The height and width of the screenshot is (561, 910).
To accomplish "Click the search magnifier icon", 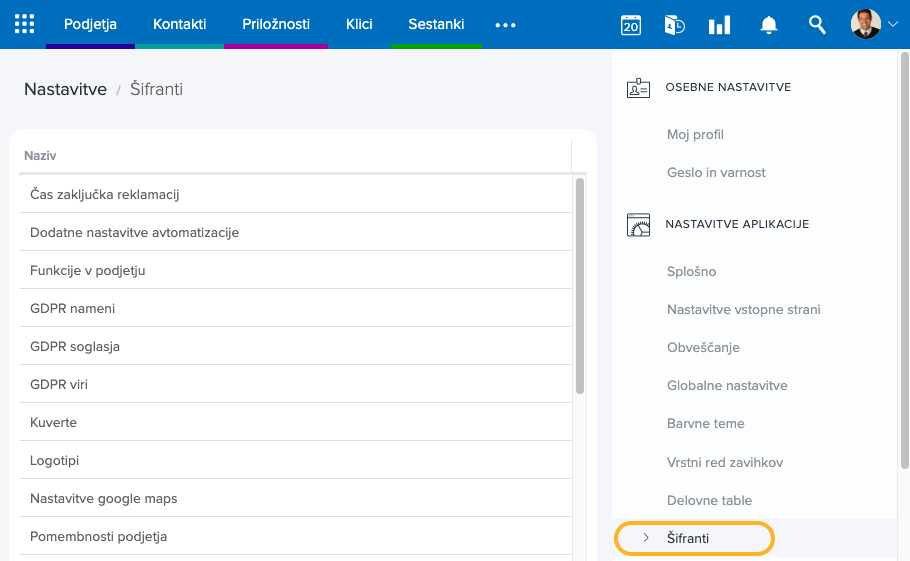I will [817, 25].
